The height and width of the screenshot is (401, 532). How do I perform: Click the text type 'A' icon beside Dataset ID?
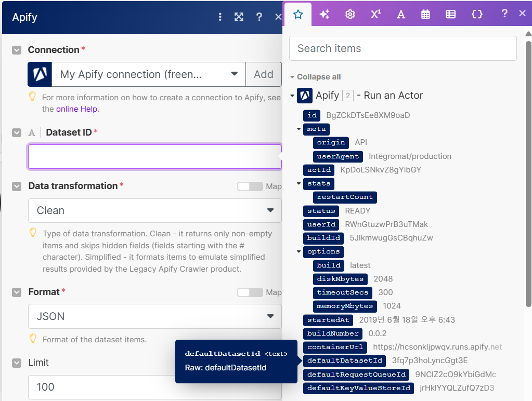tap(32, 132)
